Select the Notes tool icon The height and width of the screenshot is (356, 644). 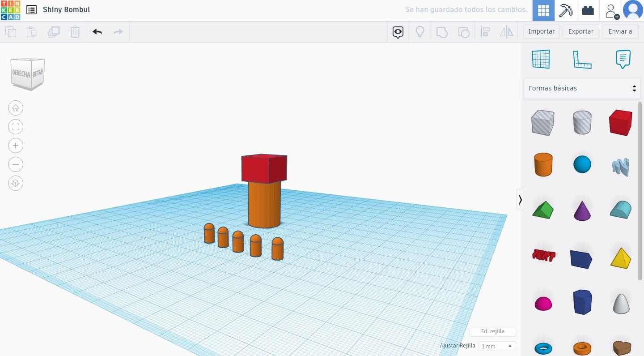tap(623, 59)
